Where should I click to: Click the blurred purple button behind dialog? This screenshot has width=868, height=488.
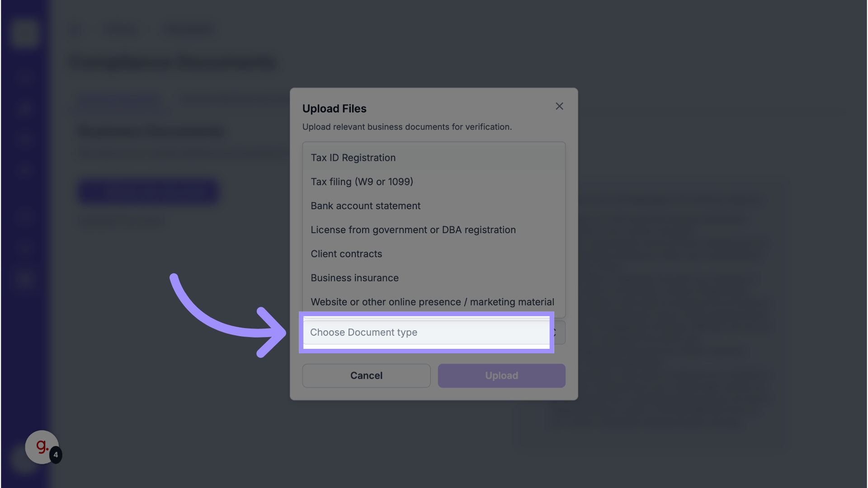(x=148, y=192)
